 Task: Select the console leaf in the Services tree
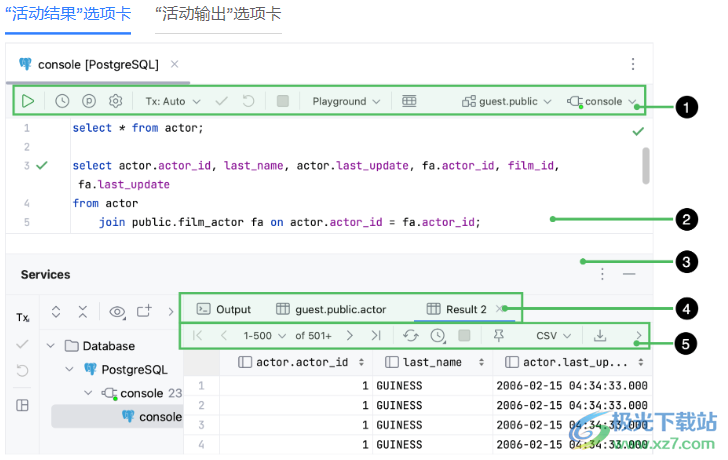(153, 416)
